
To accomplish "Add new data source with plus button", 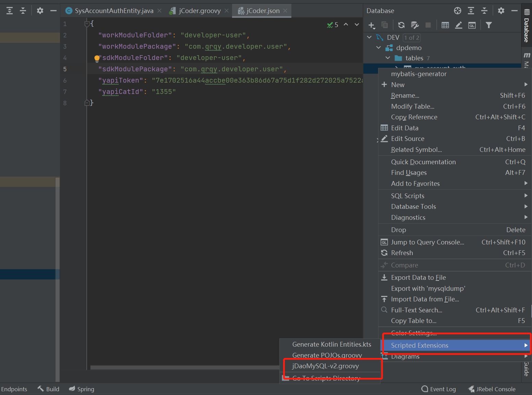I will (372, 25).
